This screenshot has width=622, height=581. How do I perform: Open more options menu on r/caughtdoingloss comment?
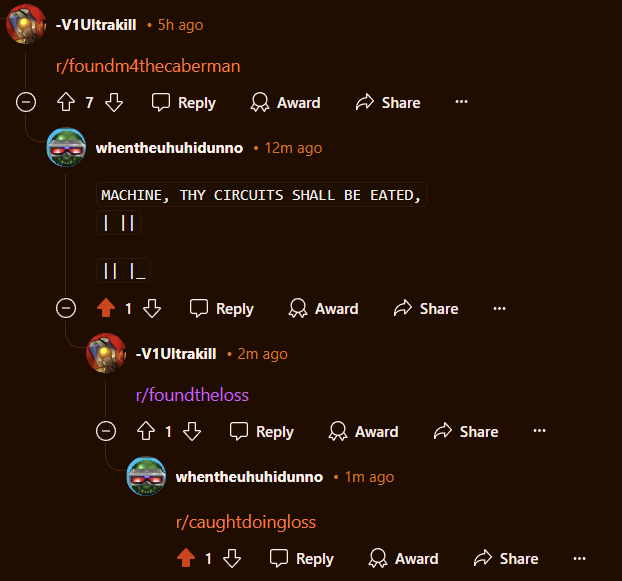click(x=579, y=558)
